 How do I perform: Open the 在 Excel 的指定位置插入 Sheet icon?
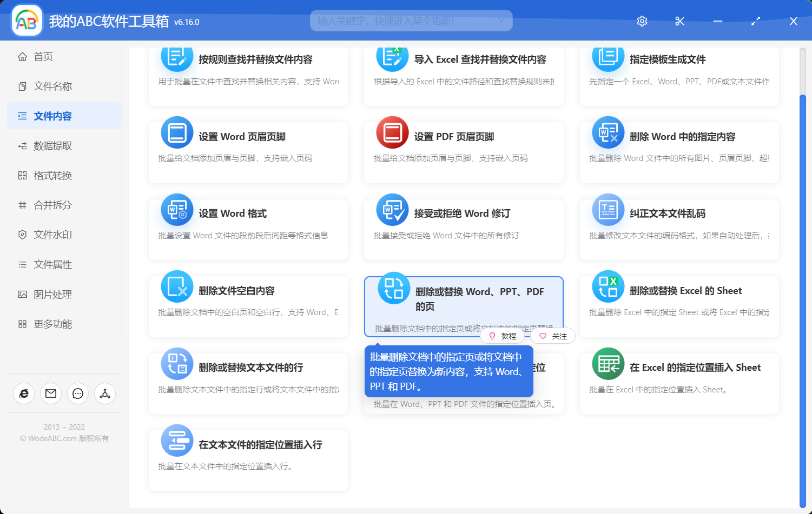coord(608,364)
